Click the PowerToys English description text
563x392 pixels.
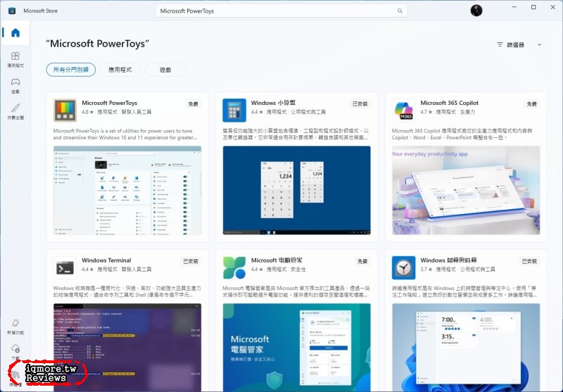[125, 134]
